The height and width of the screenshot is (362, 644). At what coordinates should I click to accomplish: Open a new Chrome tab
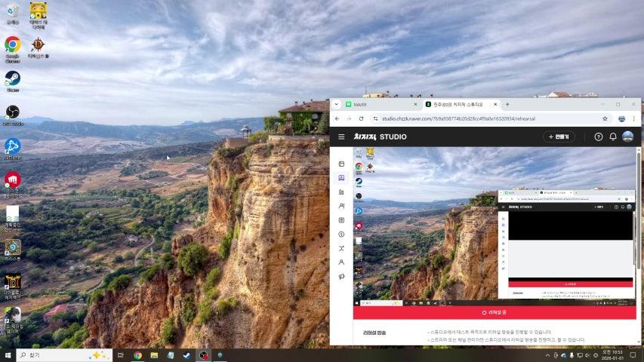(507, 105)
